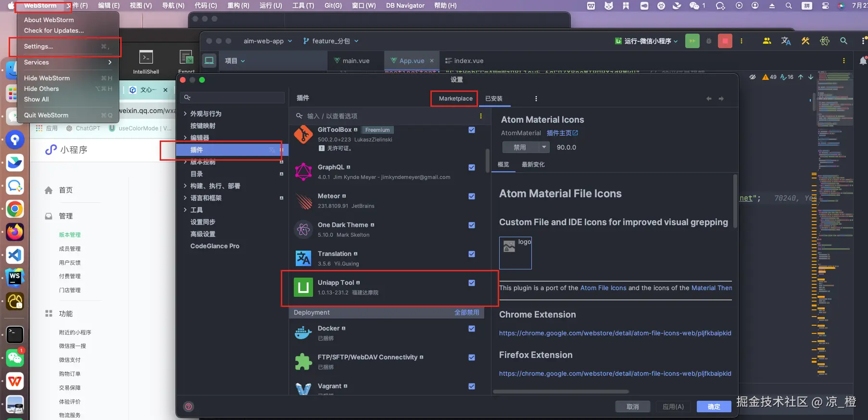868x420 pixels.
Task: Expand 编辑器 settings section
Action: click(x=185, y=138)
